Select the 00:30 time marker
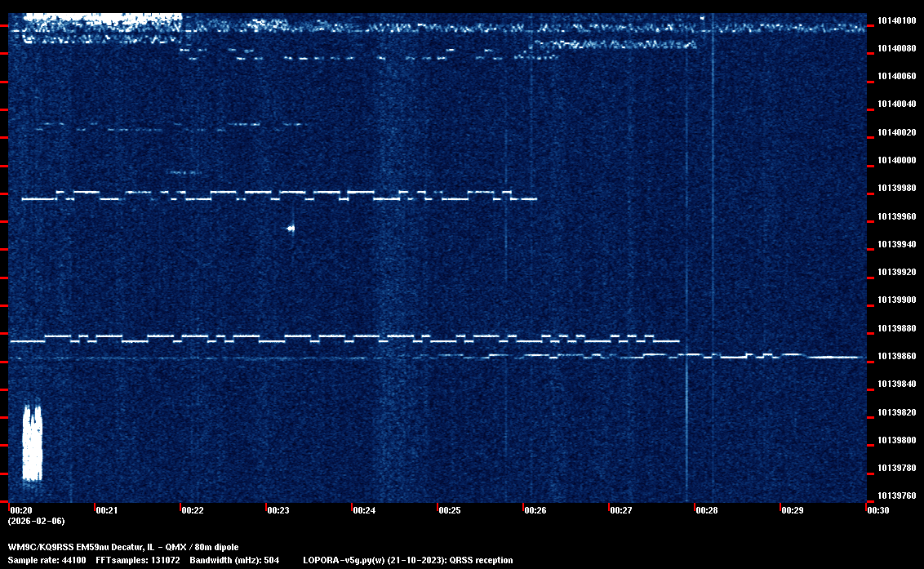 pyautogui.click(x=877, y=510)
